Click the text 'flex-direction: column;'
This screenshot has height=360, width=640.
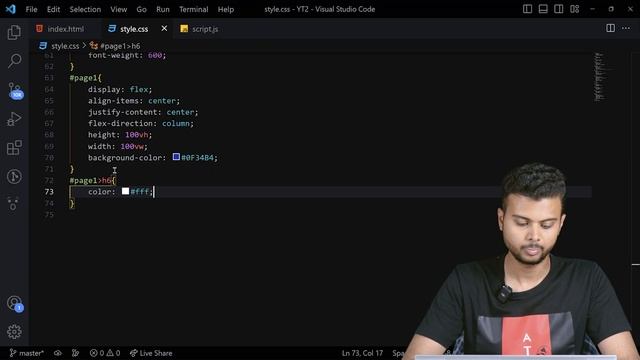coord(141,123)
